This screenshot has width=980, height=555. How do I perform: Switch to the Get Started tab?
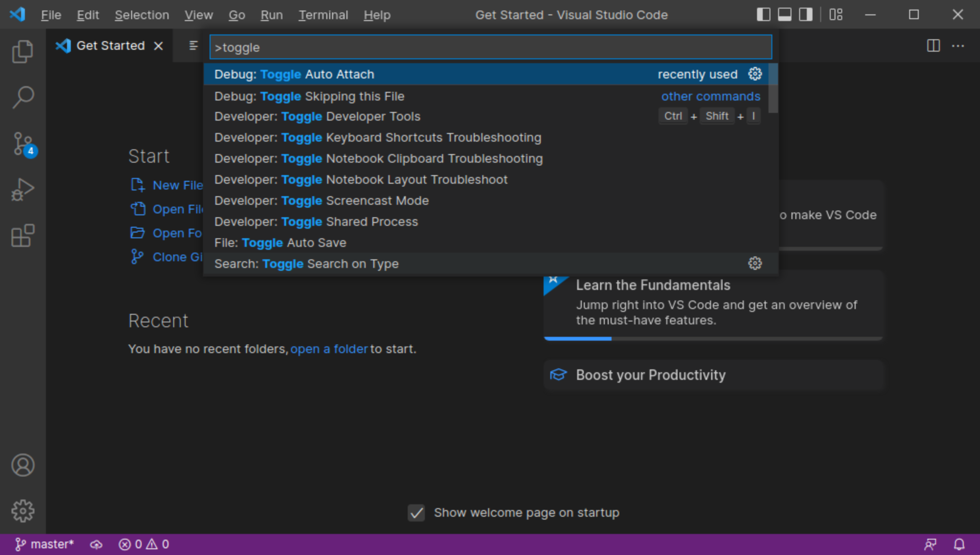click(110, 45)
